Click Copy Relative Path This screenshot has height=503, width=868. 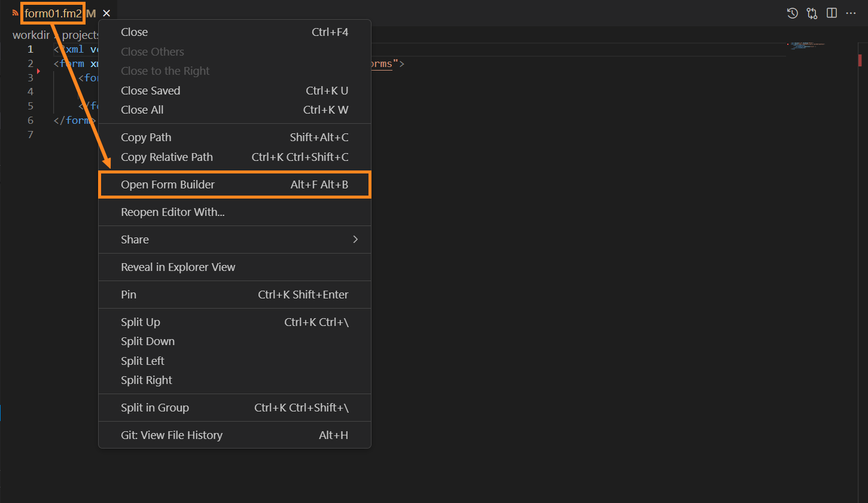click(x=166, y=157)
